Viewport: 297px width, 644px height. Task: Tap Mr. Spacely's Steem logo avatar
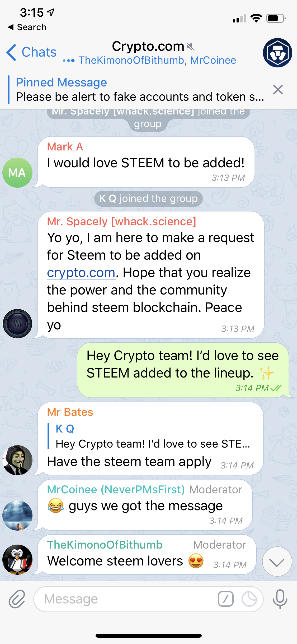pos(17,324)
